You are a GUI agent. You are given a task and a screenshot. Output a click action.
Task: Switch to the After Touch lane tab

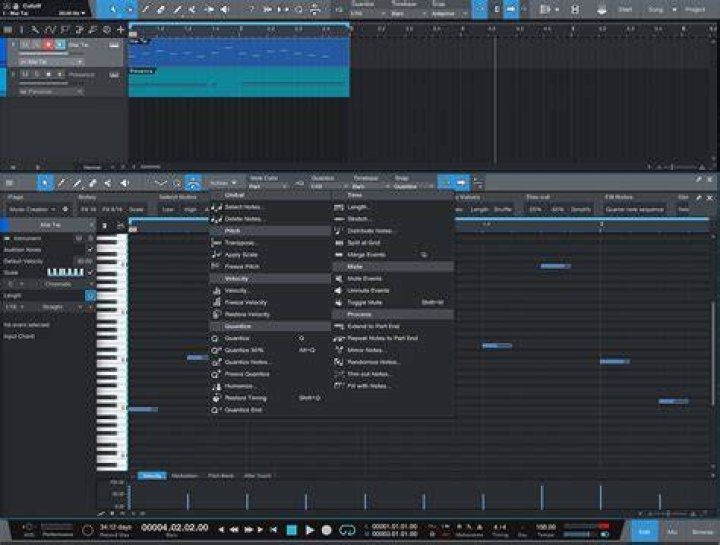(258, 476)
